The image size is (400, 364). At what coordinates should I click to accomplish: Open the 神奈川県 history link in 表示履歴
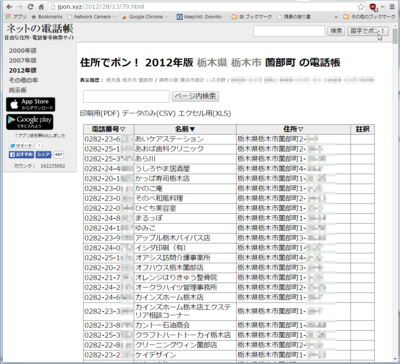point(192,80)
